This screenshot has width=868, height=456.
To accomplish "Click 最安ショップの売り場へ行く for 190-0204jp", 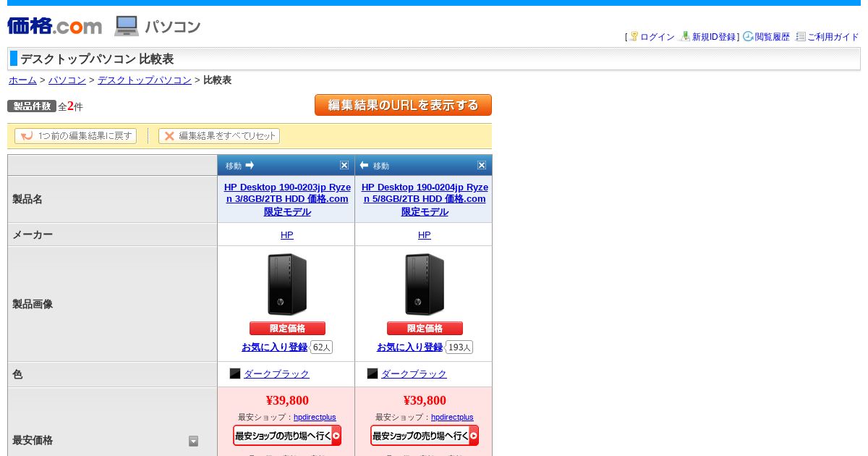I will [x=425, y=436].
